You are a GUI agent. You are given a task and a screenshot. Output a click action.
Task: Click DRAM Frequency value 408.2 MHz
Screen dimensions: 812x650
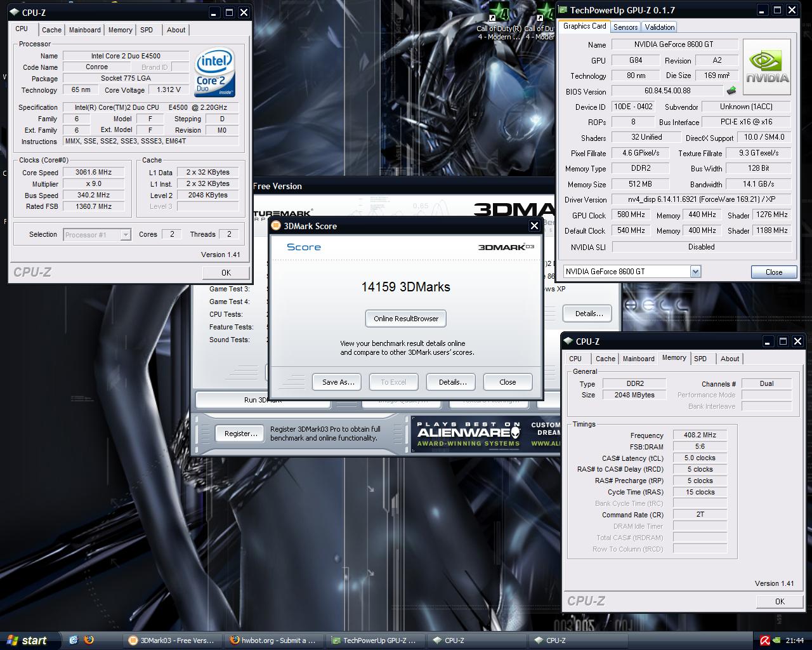(700, 435)
